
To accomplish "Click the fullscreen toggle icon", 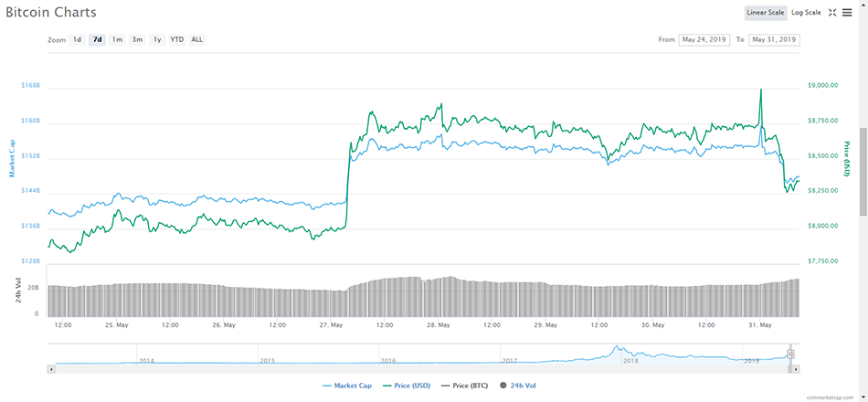I will [832, 13].
